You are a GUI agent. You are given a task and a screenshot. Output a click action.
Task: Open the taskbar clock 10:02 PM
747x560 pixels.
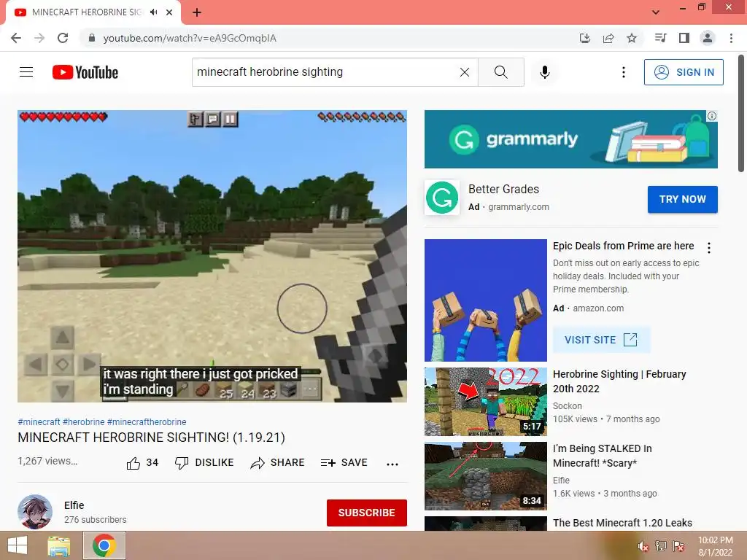pyautogui.click(x=715, y=546)
